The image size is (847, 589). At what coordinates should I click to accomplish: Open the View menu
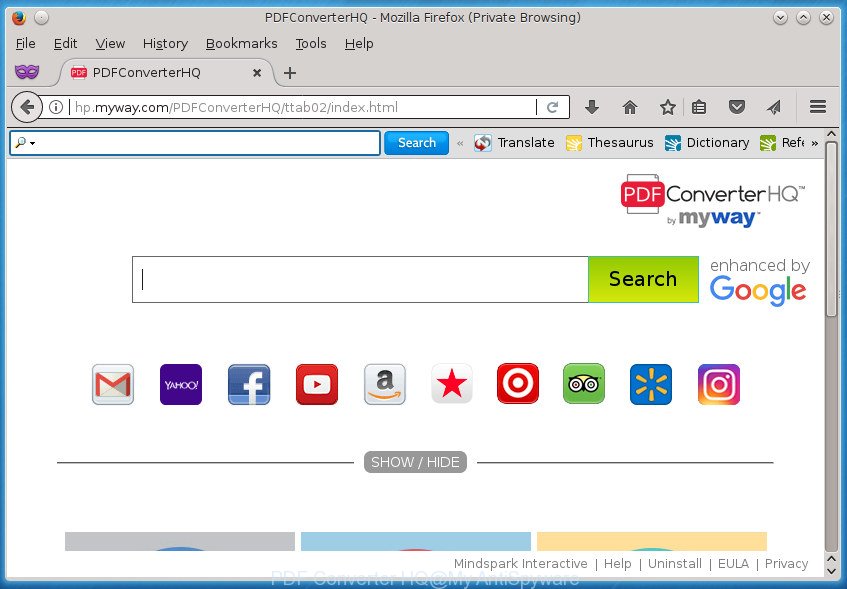(x=110, y=43)
